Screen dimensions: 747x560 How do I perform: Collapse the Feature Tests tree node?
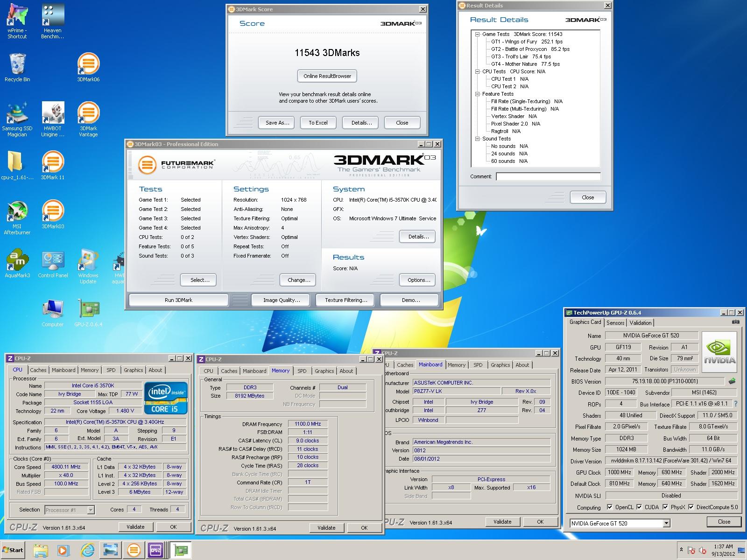[x=477, y=94]
